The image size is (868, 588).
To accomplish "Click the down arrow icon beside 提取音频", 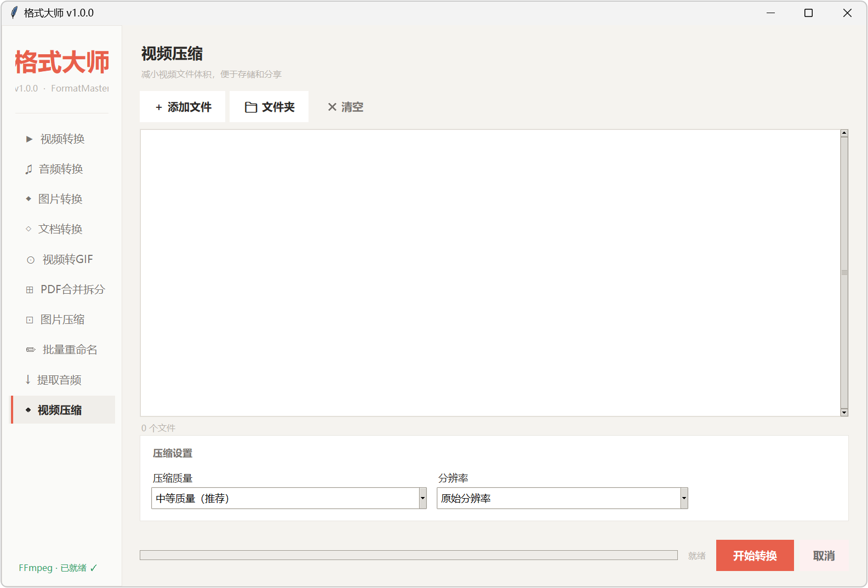I will coord(28,379).
